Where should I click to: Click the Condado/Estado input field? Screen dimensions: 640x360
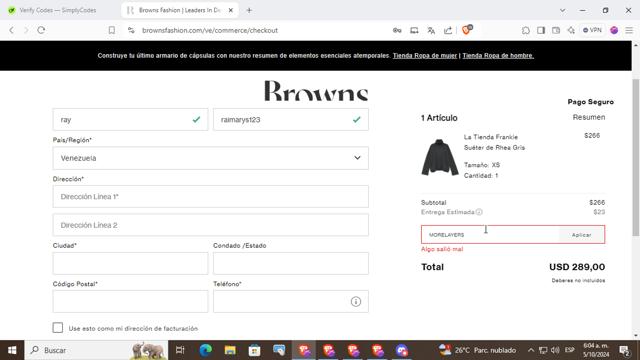291,263
